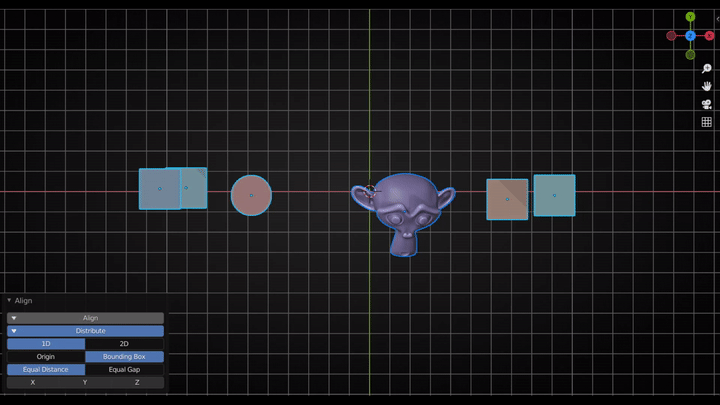720x405 pixels.
Task: Select Equal Gap mode
Action: (x=124, y=370)
